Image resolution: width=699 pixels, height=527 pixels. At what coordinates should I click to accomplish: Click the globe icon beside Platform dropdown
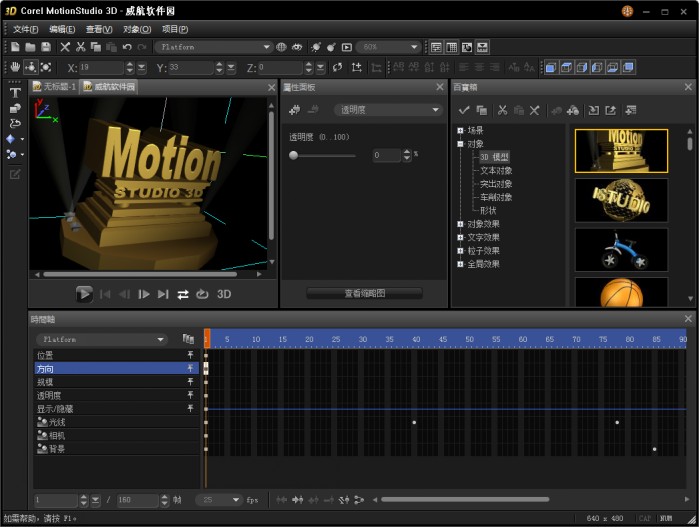point(281,47)
